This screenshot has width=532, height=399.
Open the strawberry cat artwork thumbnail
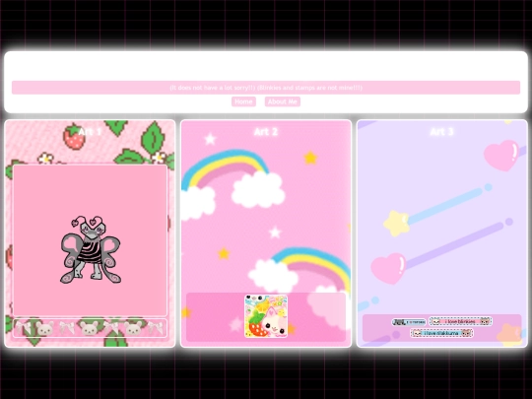point(266,316)
